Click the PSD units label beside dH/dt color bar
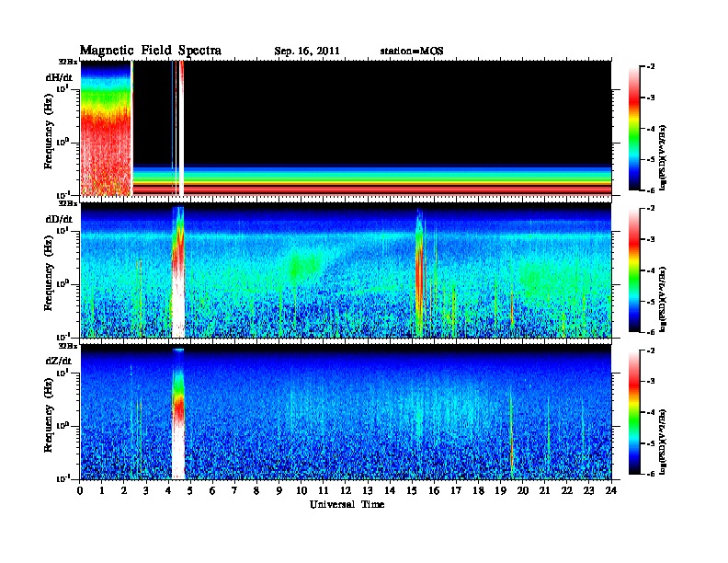Viewport: 728px width, 563px height. click(x=663, y=157)
